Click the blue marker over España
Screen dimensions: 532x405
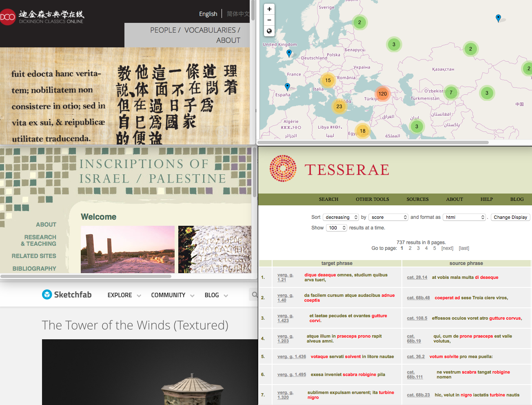[x=287, y=87]
